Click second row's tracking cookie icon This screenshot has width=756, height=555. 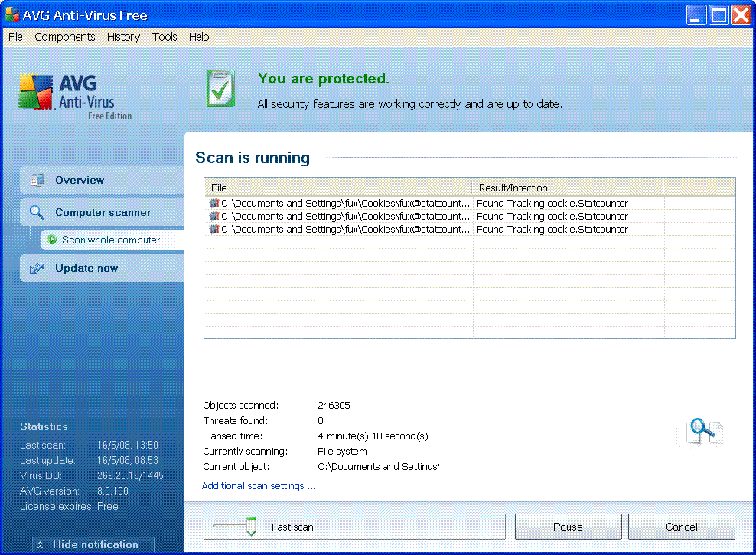coord(213,216)
